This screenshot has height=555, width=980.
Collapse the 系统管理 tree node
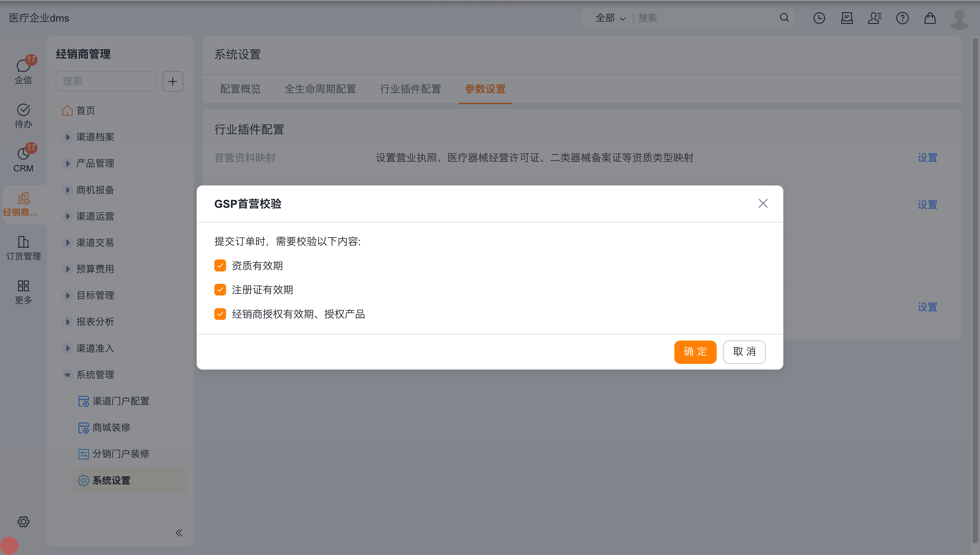coord(67,375)
